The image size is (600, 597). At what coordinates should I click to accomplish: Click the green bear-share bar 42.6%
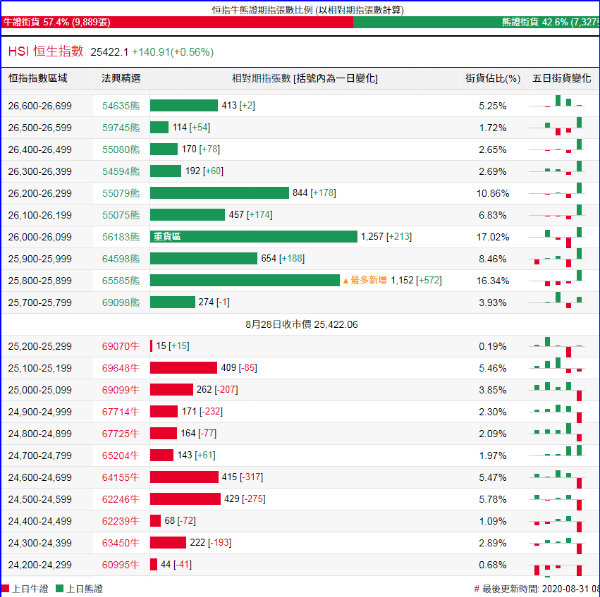click(476, 22)
